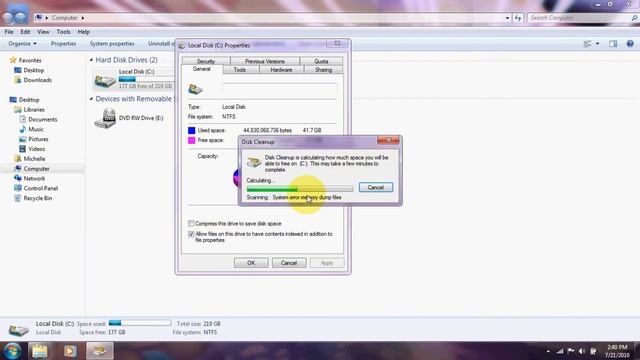Toggle Allow files to be indexed checkbox
The height and width of the screenshot is (360, 640).
pos(191,234)
